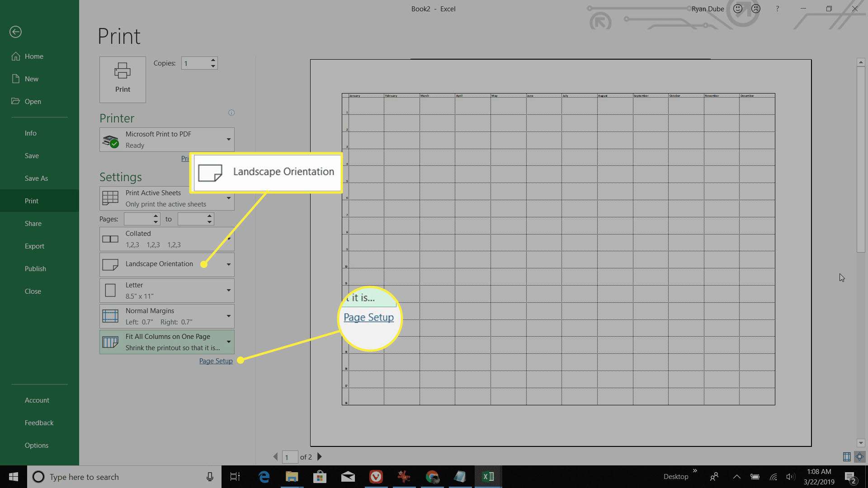The width and height of the screenshot is (868, 488).
Task: Open the Microsoft Print to PDF printer dropdown
Action: 167,140
